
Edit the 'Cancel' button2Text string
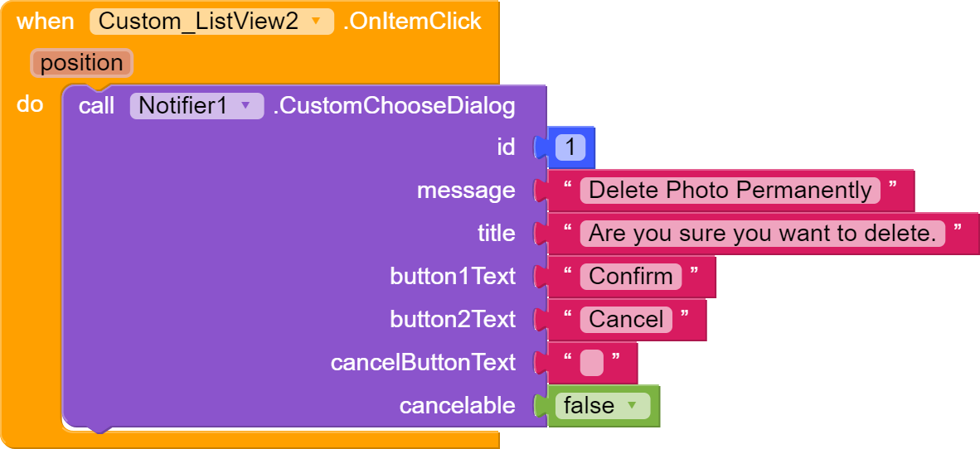[x=626, y=320]
